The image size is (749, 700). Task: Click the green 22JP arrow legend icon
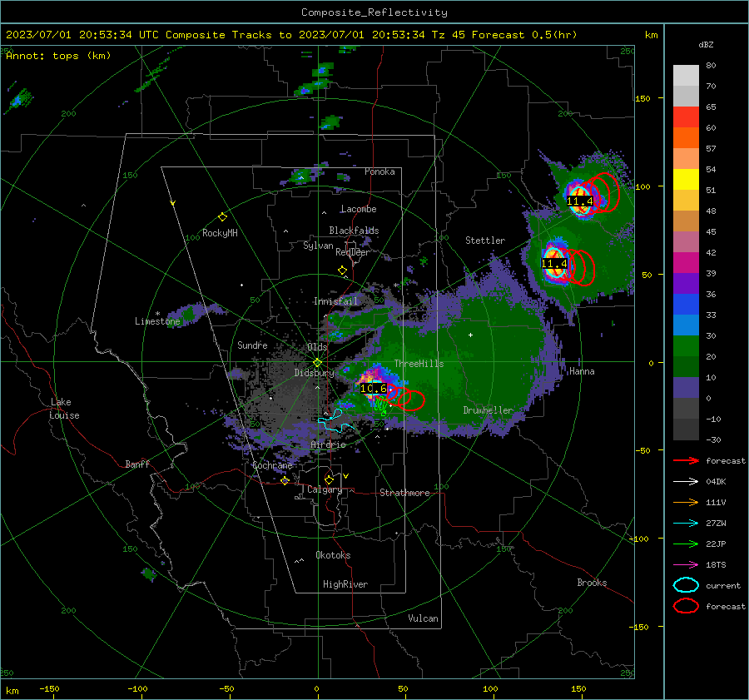[x=686, y=544]
